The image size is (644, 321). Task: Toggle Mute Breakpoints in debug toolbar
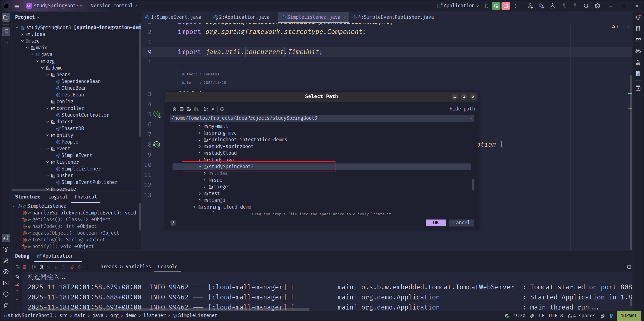click(80, 267)
